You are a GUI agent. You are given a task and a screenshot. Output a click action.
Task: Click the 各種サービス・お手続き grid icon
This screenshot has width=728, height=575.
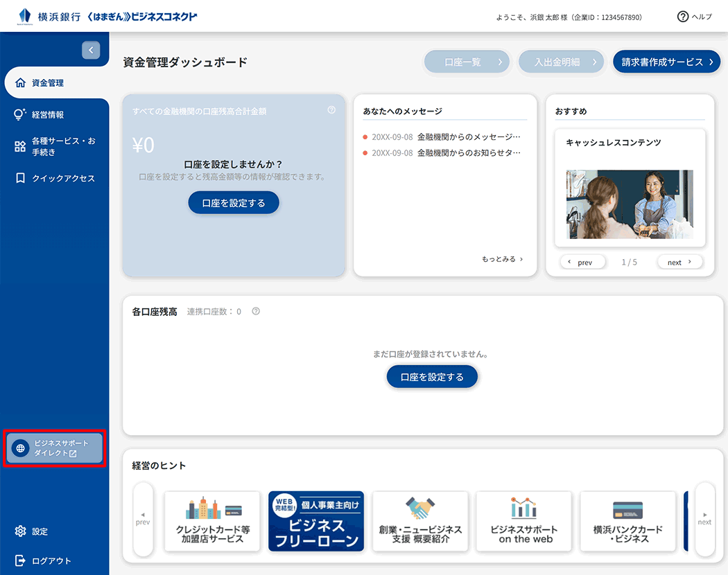click(20, 146)
